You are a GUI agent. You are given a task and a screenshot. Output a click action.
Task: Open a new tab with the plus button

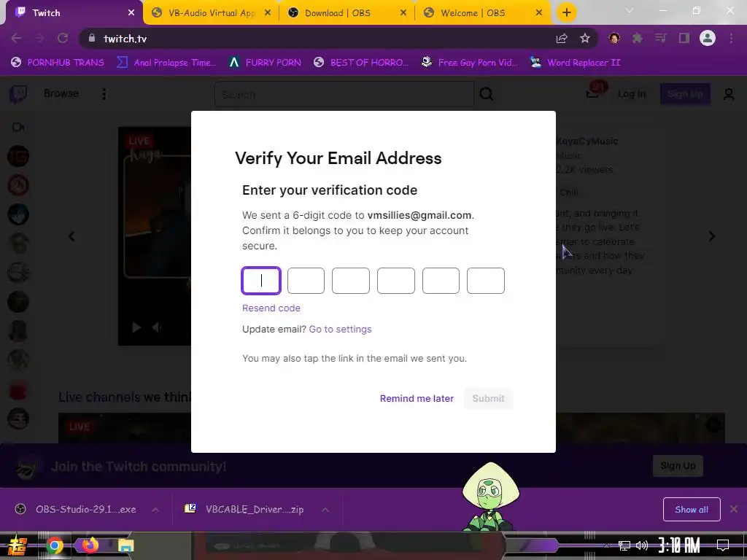566,13
